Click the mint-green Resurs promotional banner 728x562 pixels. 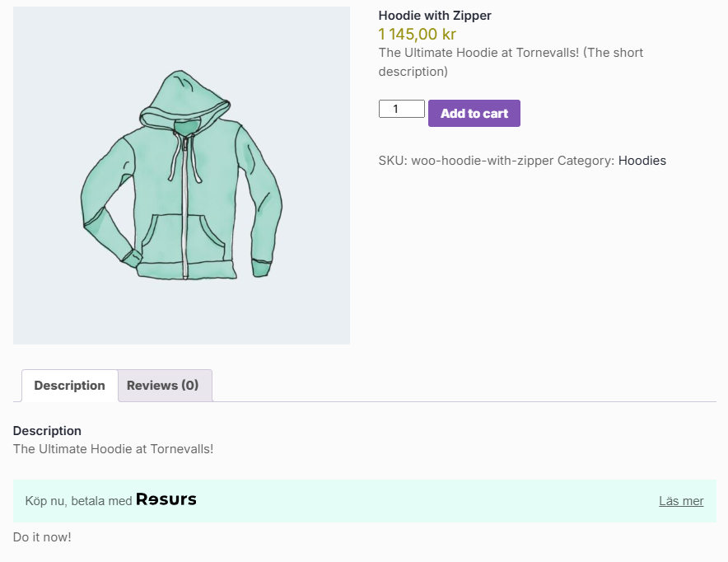pyautogui.click(x=364, y=500)
